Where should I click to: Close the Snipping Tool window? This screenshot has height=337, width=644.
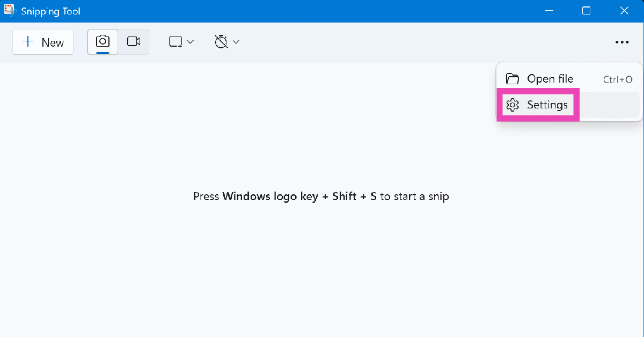coord(624,11)
